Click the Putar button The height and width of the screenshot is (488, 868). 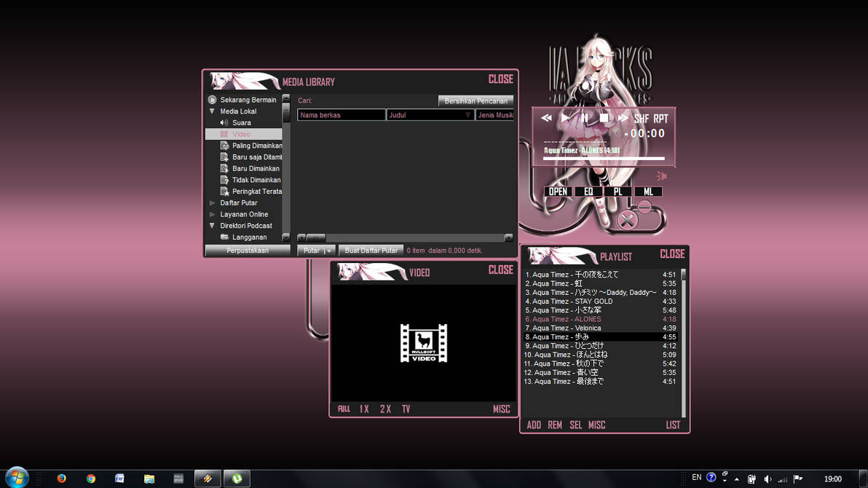311,251
